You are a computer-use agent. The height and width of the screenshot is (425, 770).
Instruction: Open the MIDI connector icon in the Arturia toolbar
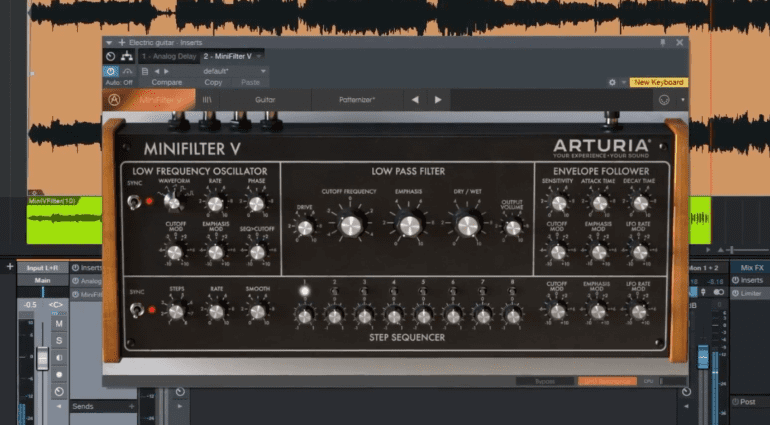(x=664, y=100)
